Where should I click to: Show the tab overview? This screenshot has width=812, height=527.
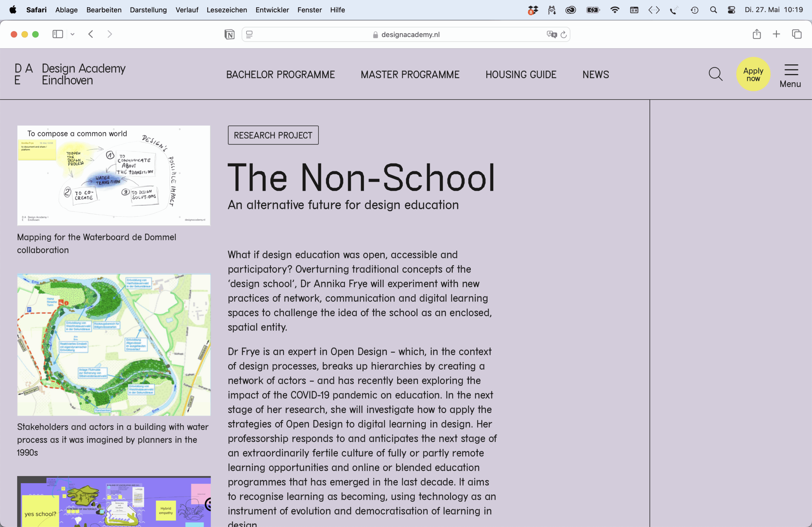797,34
